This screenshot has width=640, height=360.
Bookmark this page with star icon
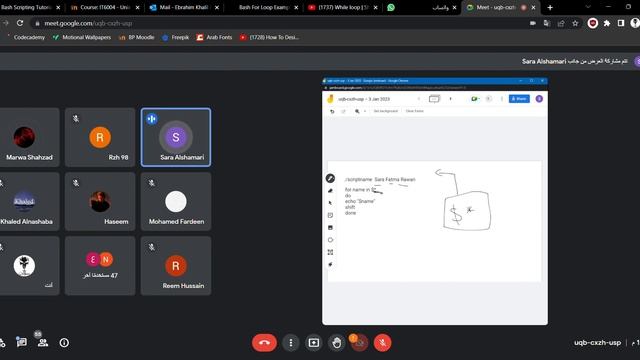point(575,23)
